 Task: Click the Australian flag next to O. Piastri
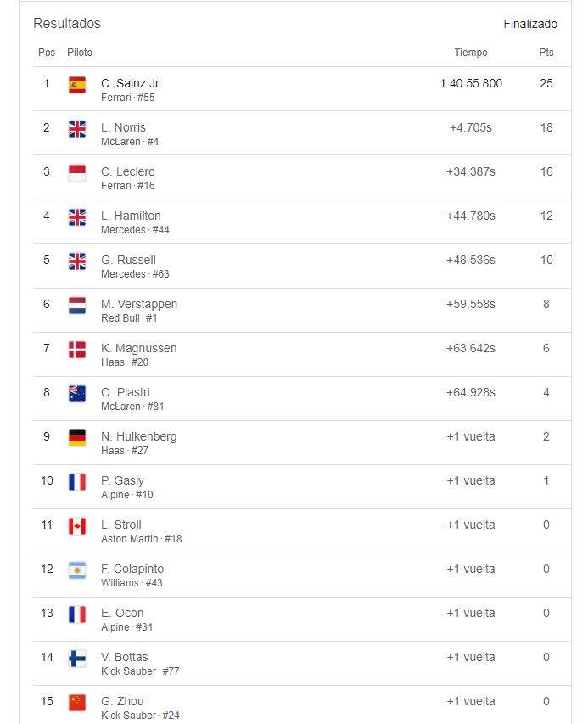(x=77, y=394)
